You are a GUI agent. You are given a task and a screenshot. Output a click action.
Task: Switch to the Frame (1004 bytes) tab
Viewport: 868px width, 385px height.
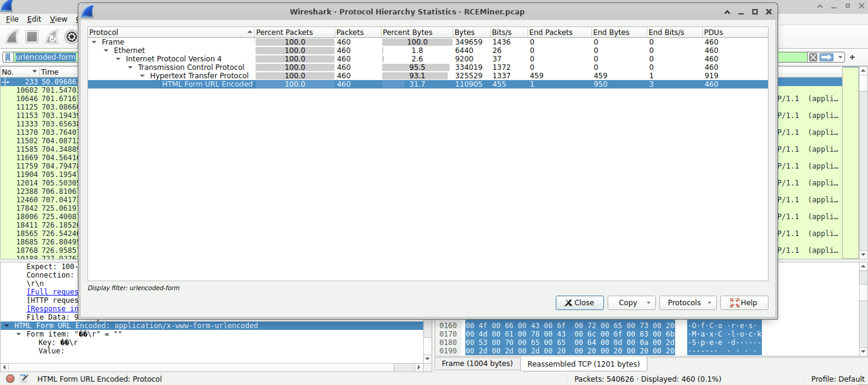(x=477, y=363)
